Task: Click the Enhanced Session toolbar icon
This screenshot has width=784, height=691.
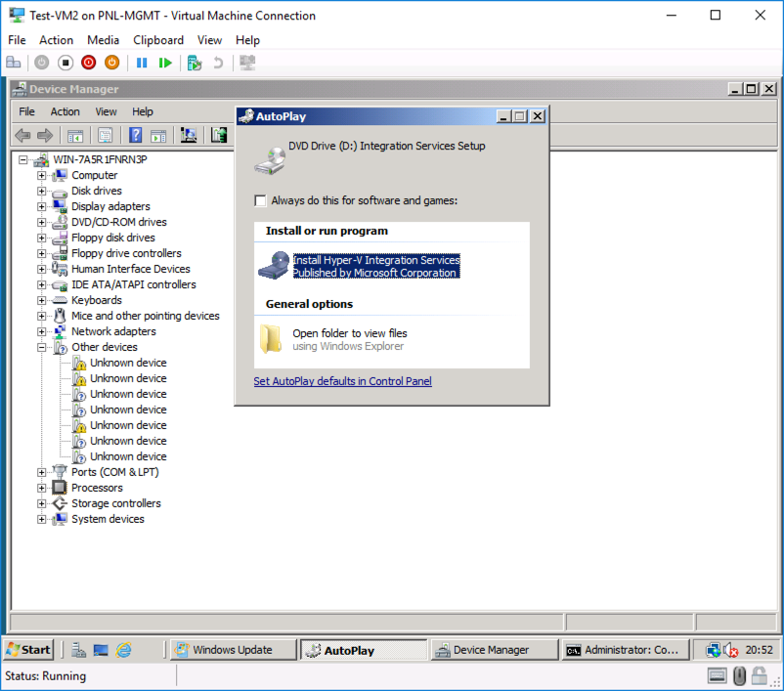Action: [x=247, y=63]
